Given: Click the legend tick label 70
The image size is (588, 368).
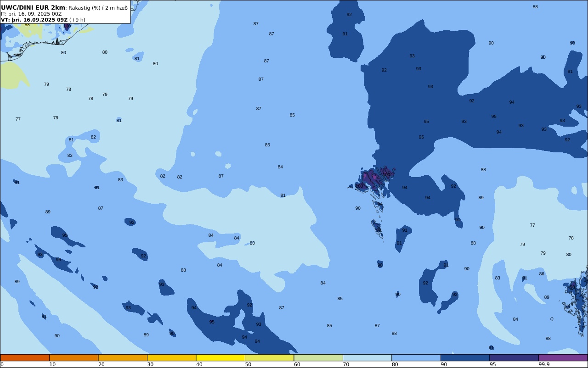Looking at the screenshot, I should 346,364.
